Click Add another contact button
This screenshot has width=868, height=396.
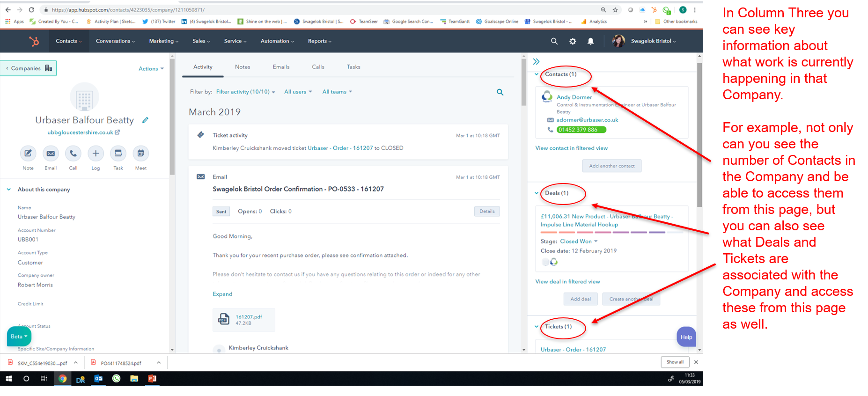click(x=612, y=166)
